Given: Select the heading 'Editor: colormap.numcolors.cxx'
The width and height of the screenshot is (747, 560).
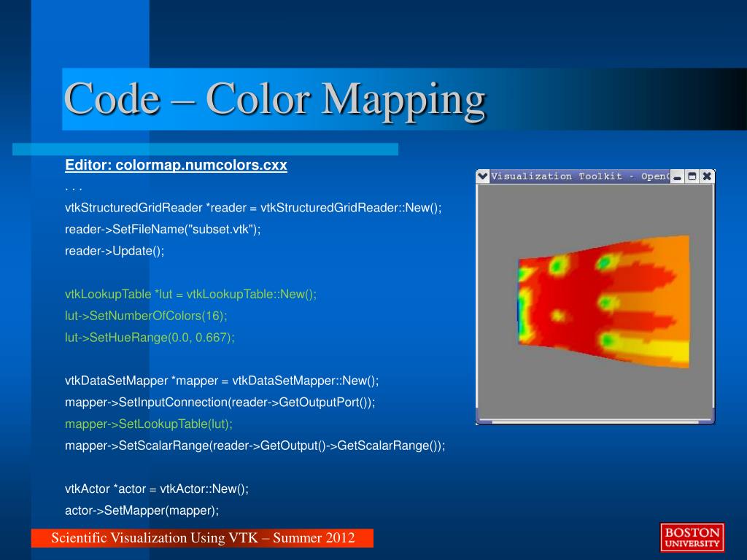Looking at the screenshot, I should (177, 166).
